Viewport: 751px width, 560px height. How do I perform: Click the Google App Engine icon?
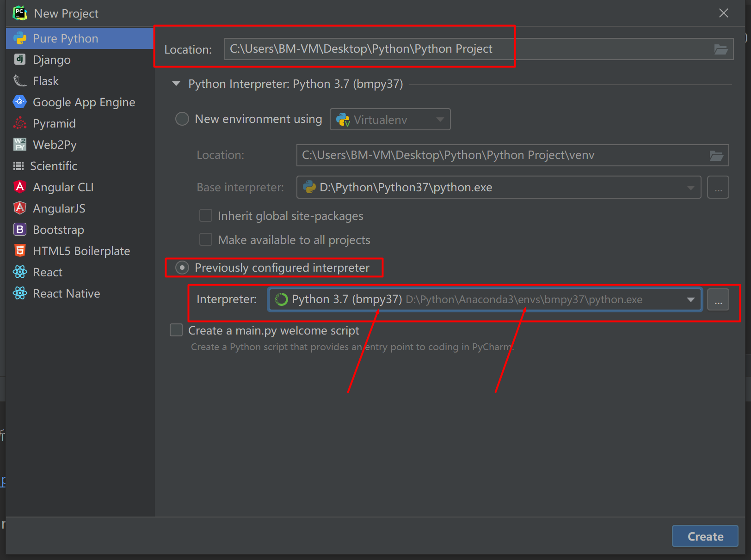[20, 102]
